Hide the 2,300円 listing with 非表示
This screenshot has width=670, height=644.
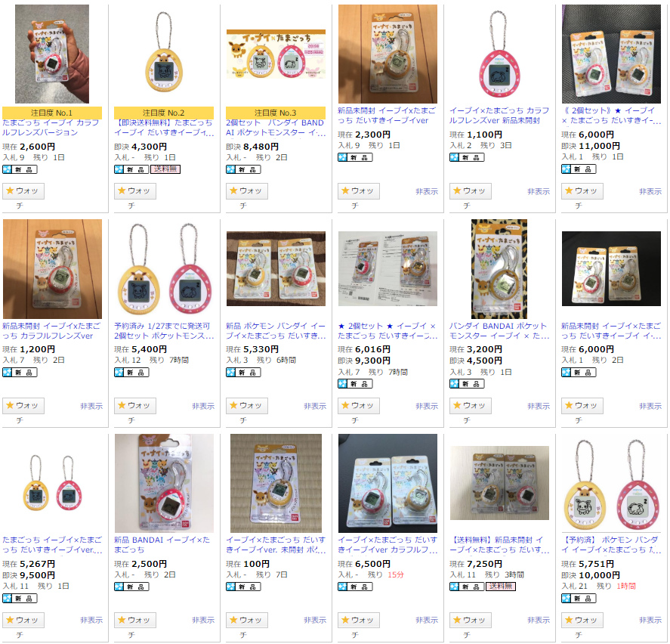point(427,191)
